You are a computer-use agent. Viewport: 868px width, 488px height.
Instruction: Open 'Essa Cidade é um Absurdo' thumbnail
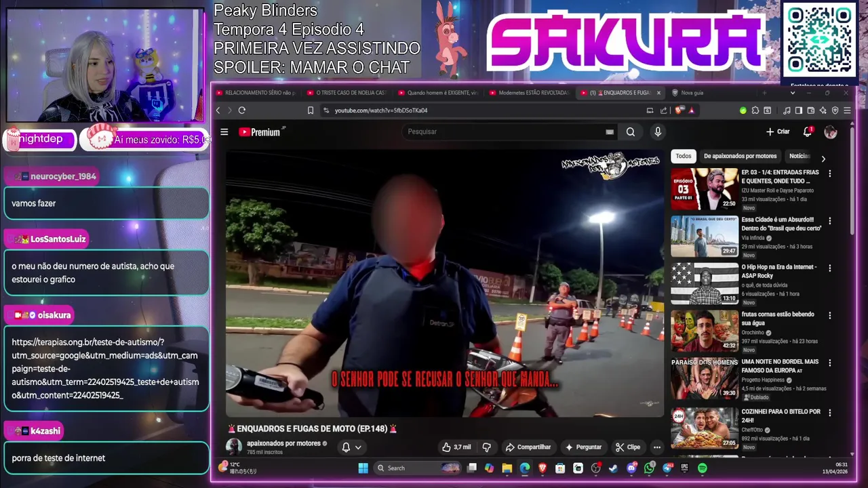coord(705,237)
